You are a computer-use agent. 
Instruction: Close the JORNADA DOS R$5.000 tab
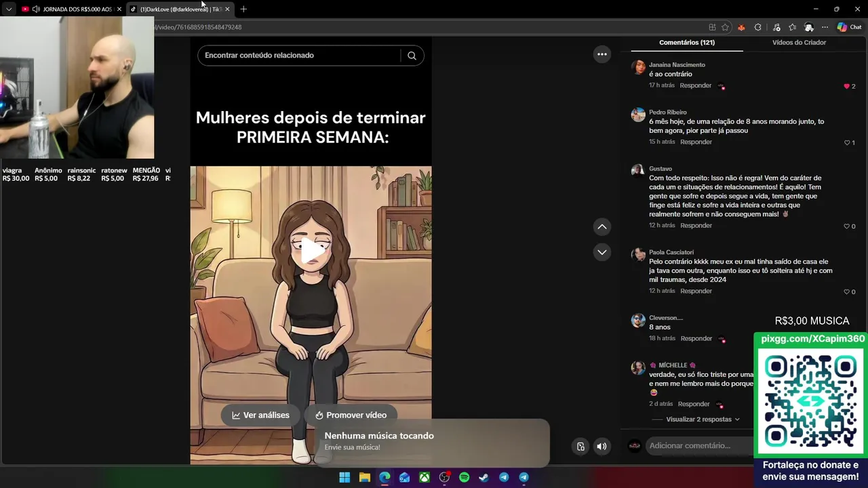click(119, 9)
